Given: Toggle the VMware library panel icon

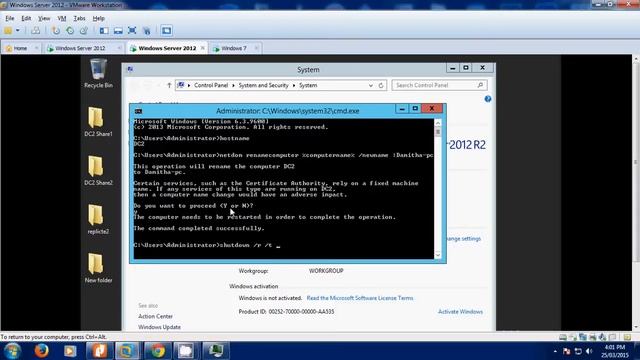Looking at the screenshot, I should [104, 31].
